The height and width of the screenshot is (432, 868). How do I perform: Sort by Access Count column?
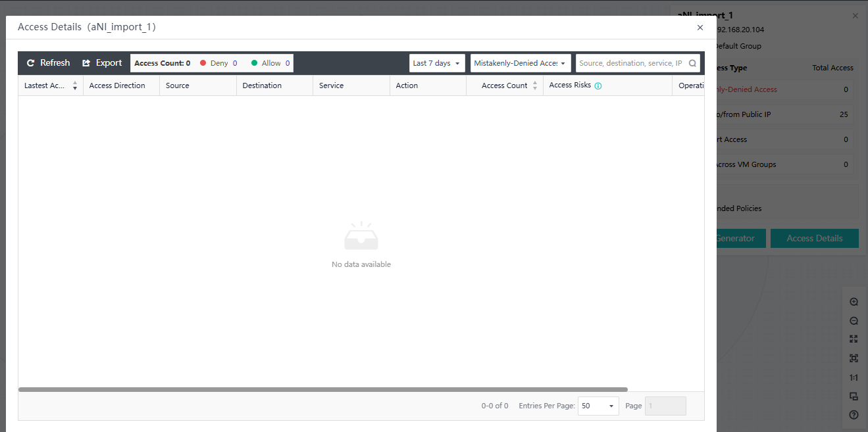[x=534, y=85]
